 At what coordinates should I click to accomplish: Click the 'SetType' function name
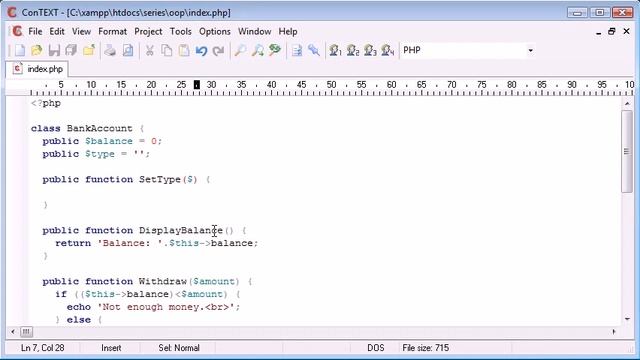click(x=160, y=179)
